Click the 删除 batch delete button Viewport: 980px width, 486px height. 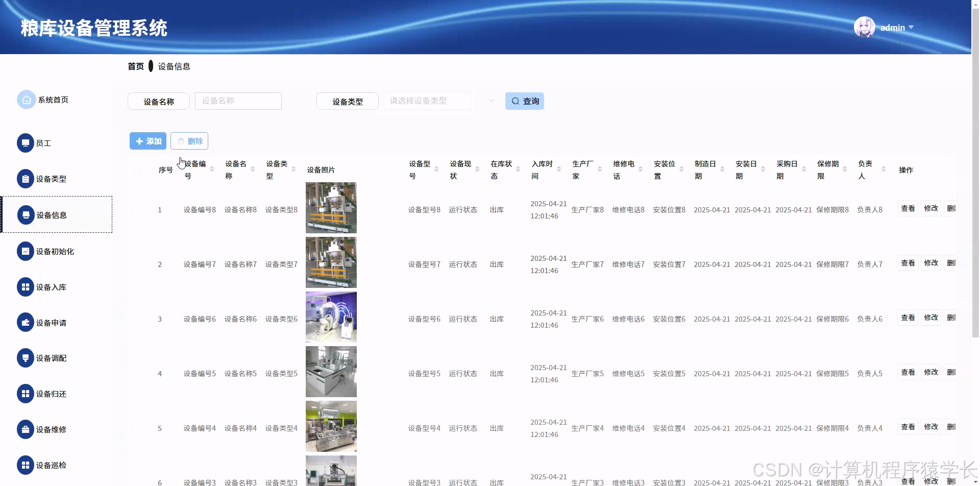(189, 141)
